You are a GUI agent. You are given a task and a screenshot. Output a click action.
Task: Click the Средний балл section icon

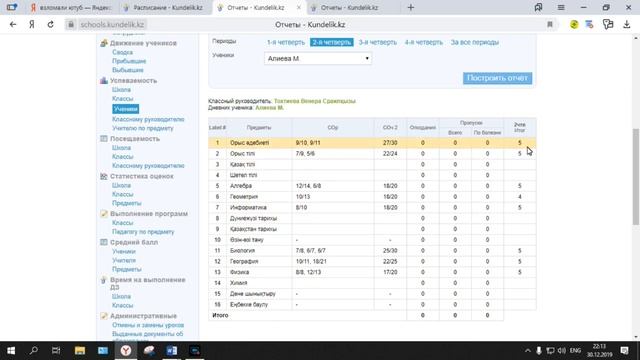point(104,242)
